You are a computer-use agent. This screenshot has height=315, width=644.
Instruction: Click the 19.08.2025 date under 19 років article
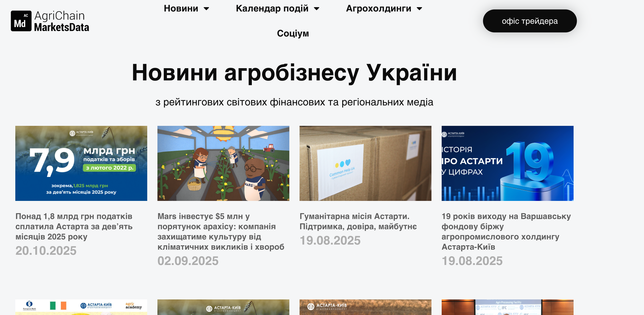[x=472, y=261]
